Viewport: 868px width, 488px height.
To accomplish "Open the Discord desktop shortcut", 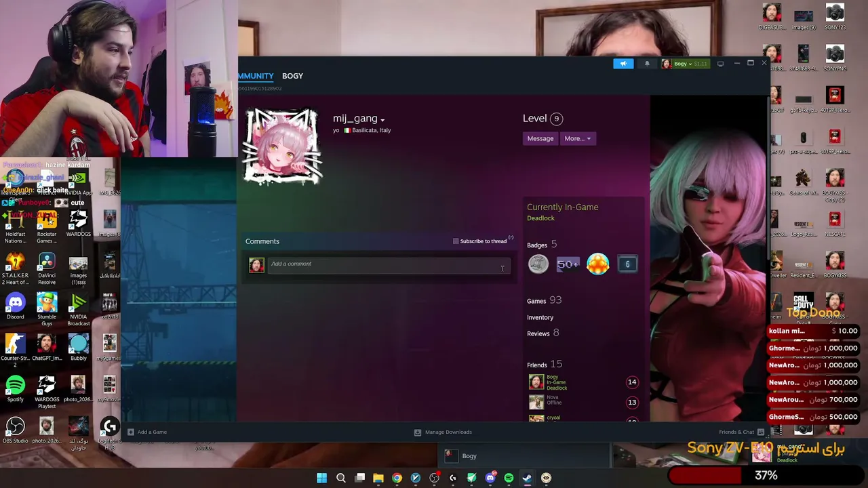I will [15, 307].
